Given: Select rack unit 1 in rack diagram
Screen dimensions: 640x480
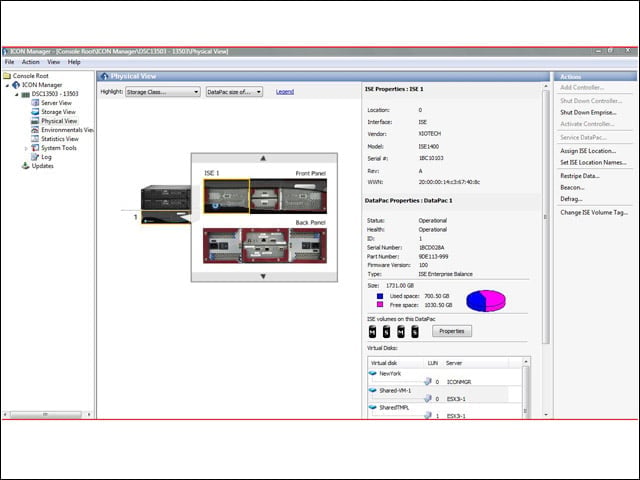Looking at the screenshot, I should [165, 217].
